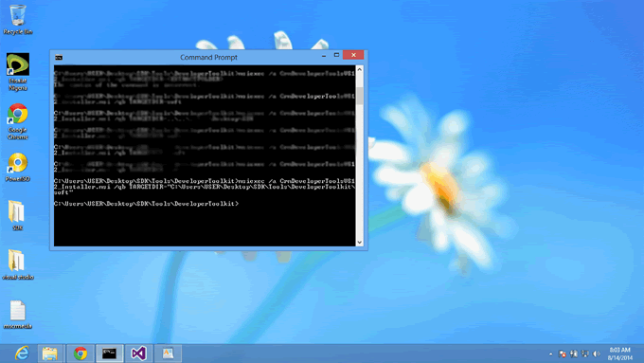Minimize the Command Prompt window
The height and width of the screenshot is (363, 644).
(x=324, y=55)
